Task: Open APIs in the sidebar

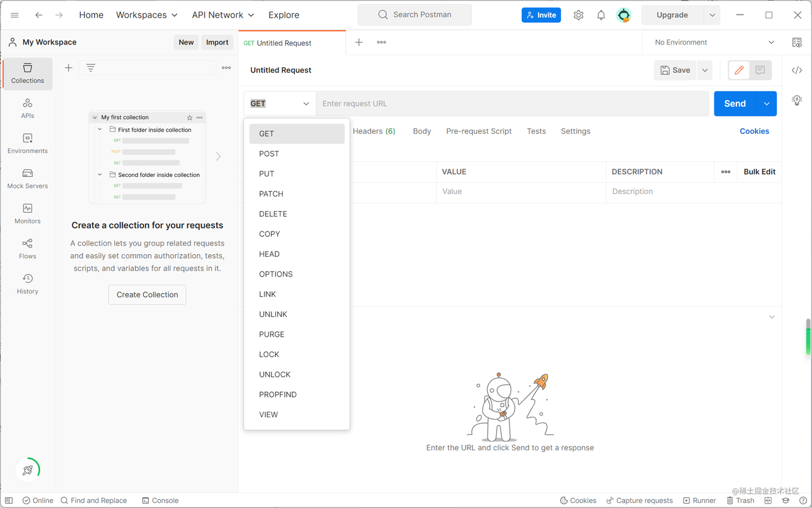Action: click(28, 108)
